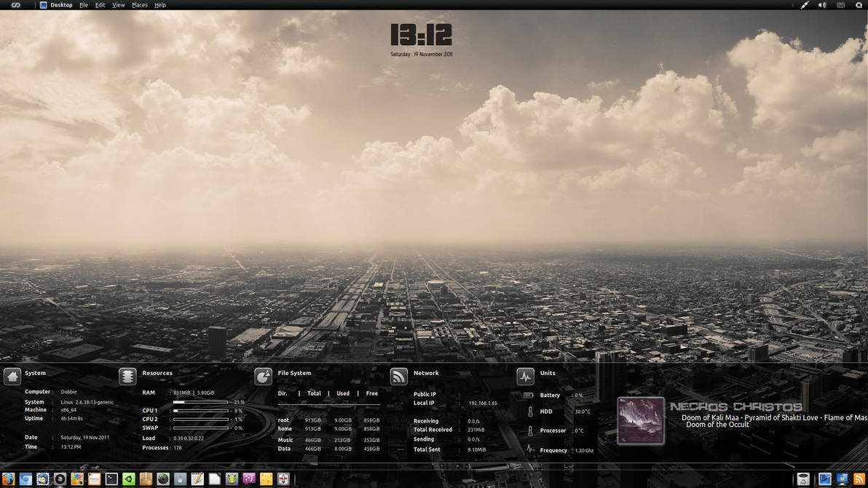
Task: Click the 'Saturday | 19 November 2011' date text
Action: tap(422, 55)
